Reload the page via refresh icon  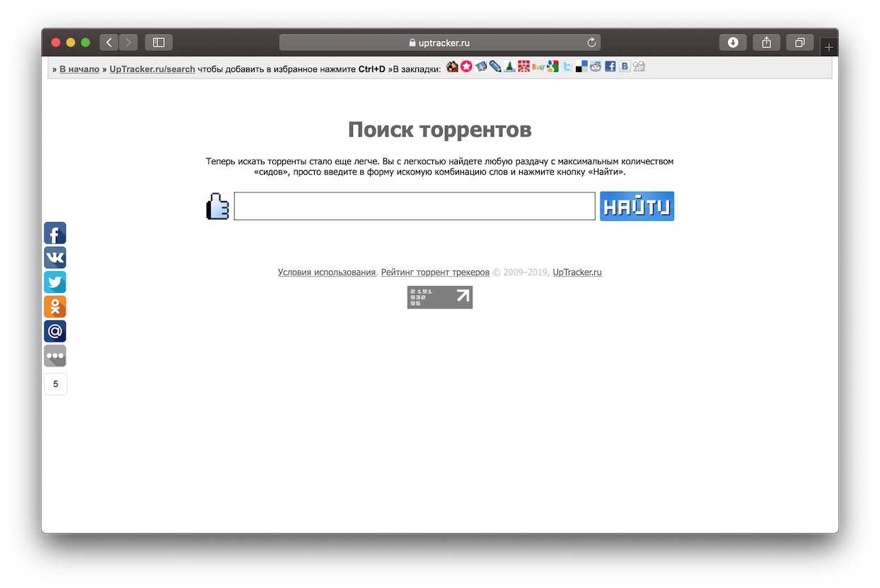(592, 42)
